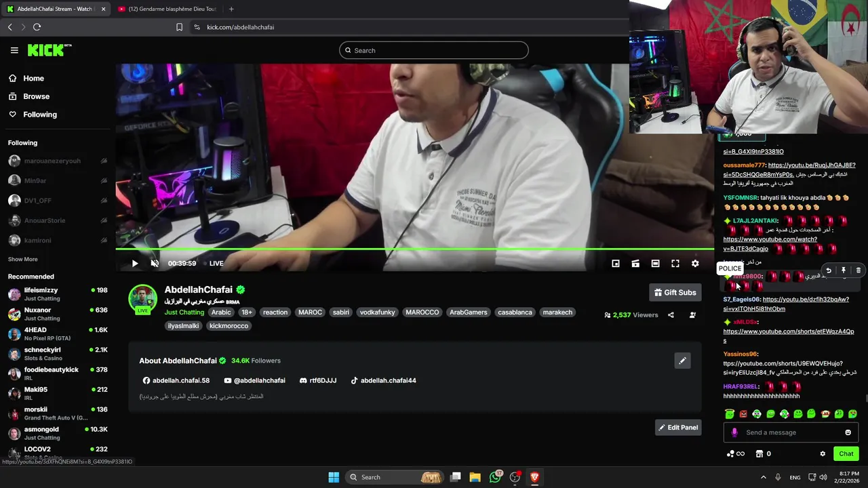Open xMLDSx YouTube shorts chat link
This screenshot has width=868, height=488.
[x=789, y=336]
